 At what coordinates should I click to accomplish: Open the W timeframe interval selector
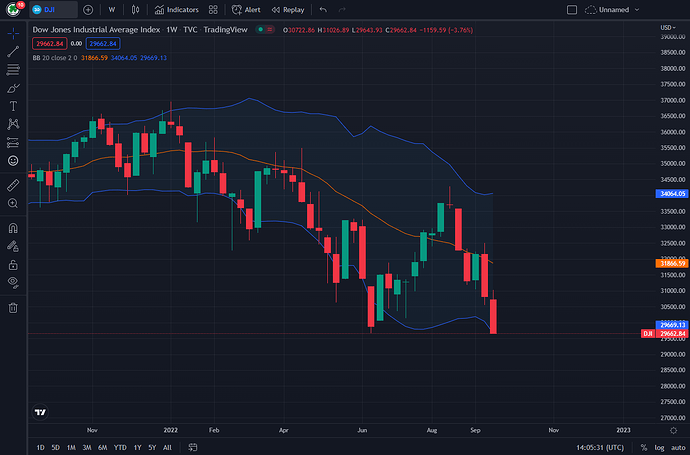click(x=111, y=9)
